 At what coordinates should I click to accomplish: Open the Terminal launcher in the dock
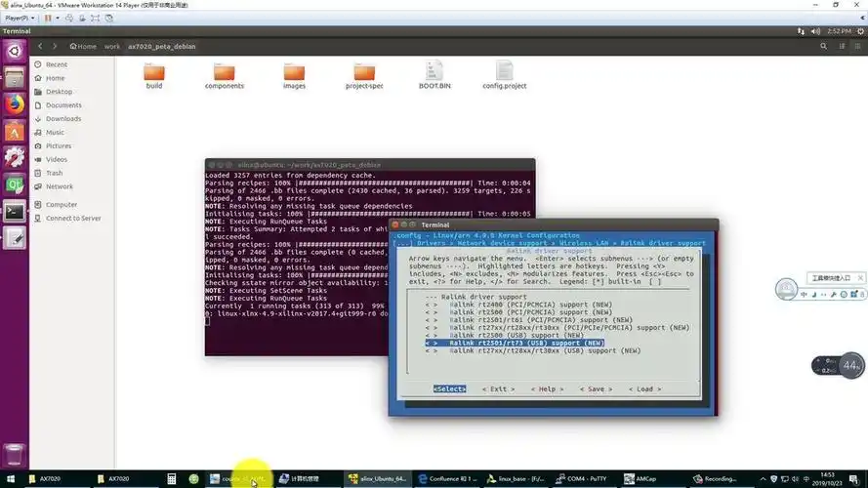coord(15,212)
